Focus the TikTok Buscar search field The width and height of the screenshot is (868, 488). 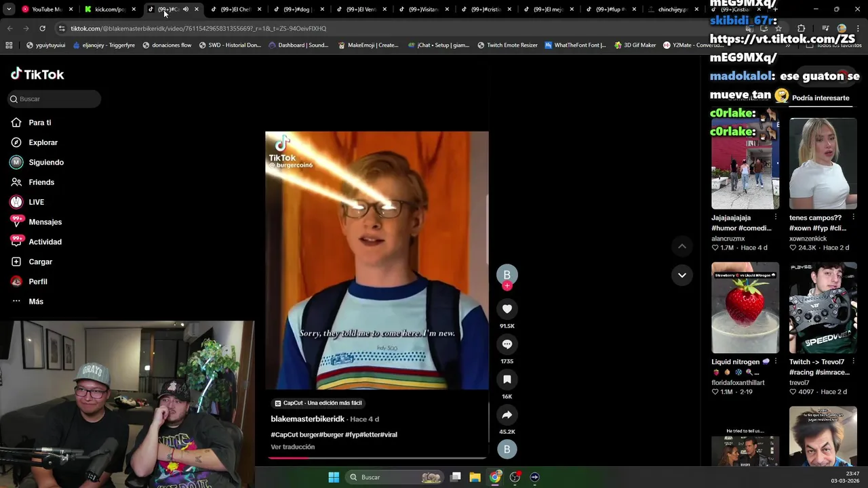click(54, 99)
